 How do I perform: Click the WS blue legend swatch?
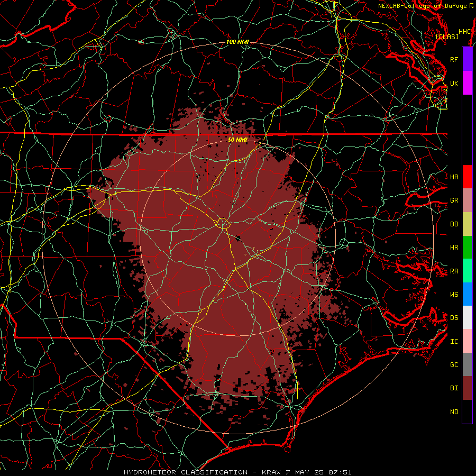[x=467, y=294]
